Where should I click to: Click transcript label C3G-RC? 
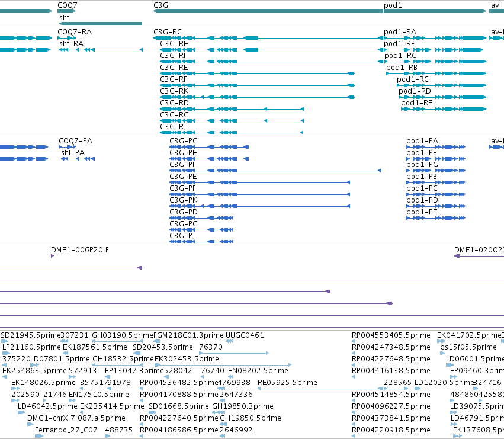168,32
